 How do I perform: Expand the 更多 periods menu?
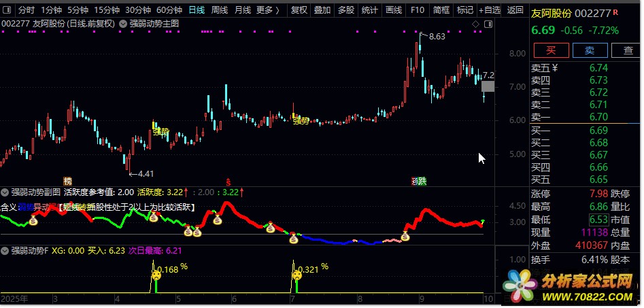[x=269, y=10]
